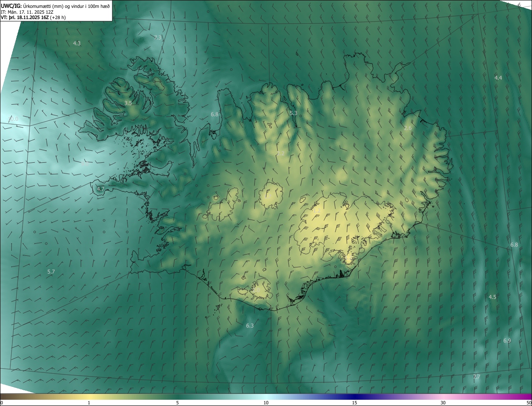The image size is (532, 406).
Task: Click the map value label "6.3"
Action: (250, 325)
